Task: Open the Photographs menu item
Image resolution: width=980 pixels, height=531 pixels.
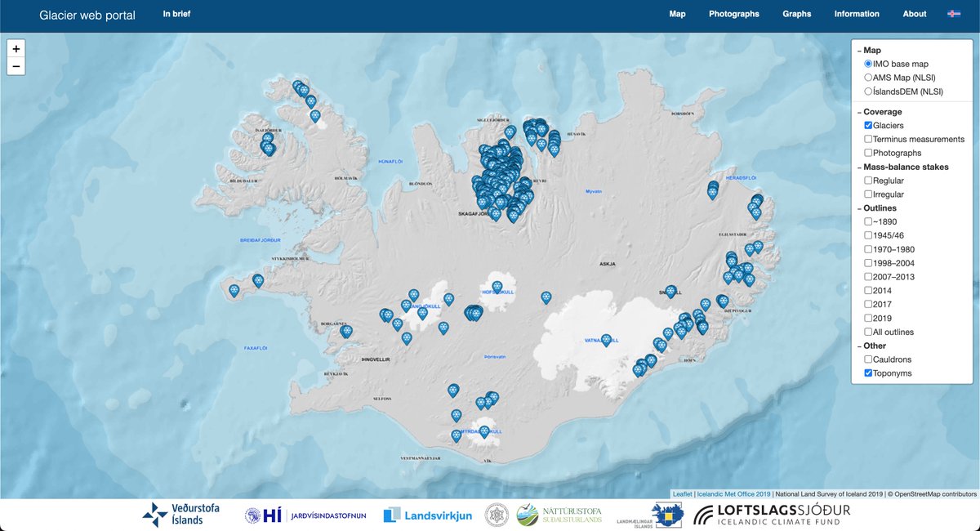Action: point(733,14)
